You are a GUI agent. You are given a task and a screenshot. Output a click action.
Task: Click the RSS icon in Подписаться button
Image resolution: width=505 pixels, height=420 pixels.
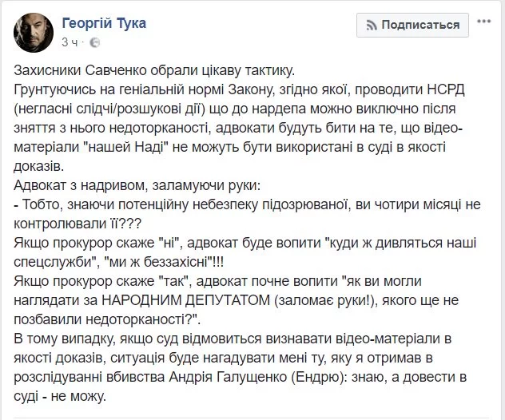point(372,25)
